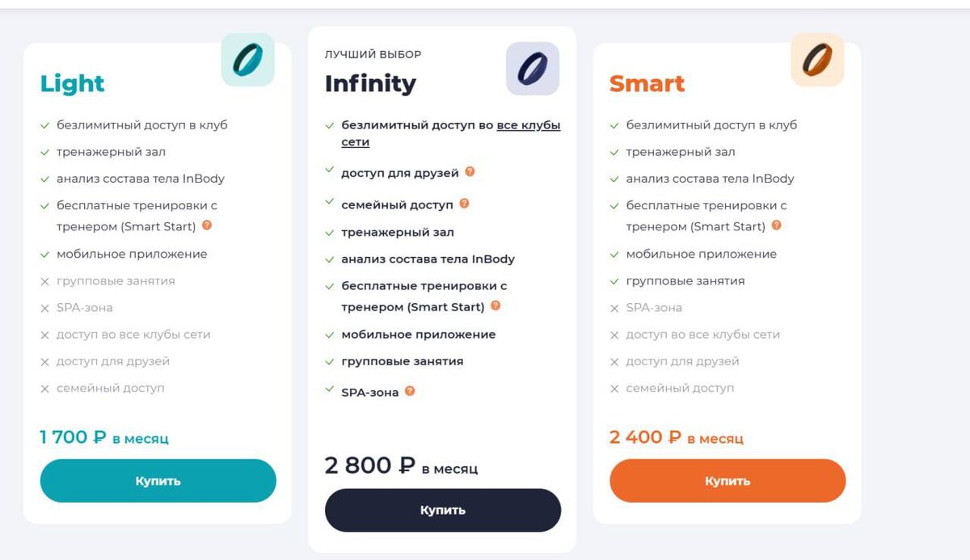The image size is (970, 560).
Task: Click the help icon next to доступ для друзей
Action: [471, 171]
